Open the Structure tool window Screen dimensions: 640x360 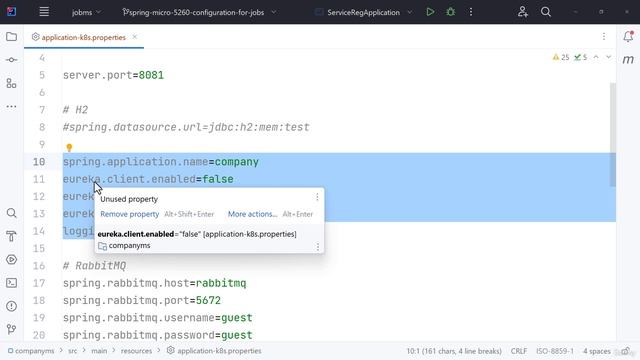coord(11,83)
